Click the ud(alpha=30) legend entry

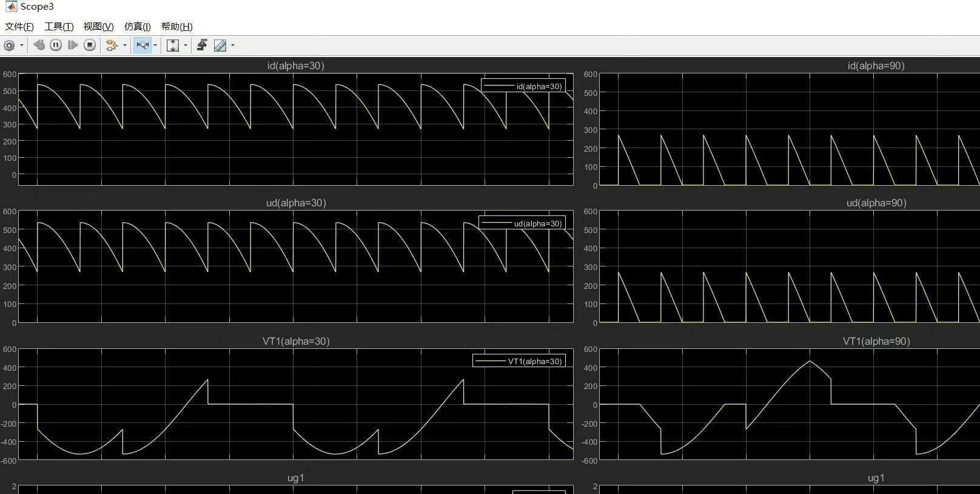click(522, 223)
